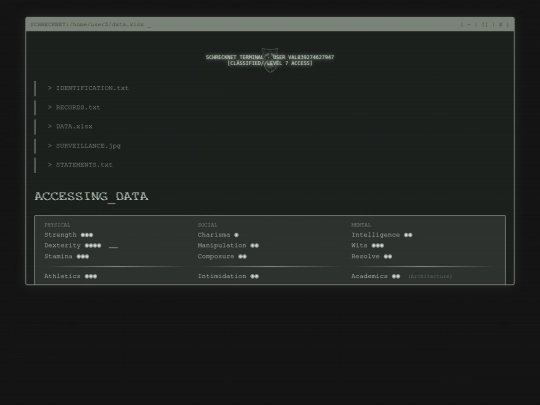Click the Manipulation attribute row
Viewport: 540px width, 405px height.
point(228,246)
